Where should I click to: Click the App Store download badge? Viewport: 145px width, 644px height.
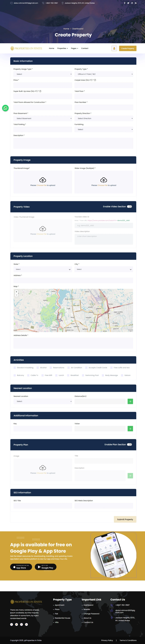pos(21,567)
